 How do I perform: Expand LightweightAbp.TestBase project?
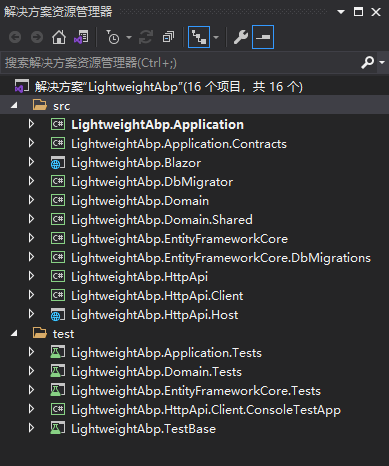[31, 428]
